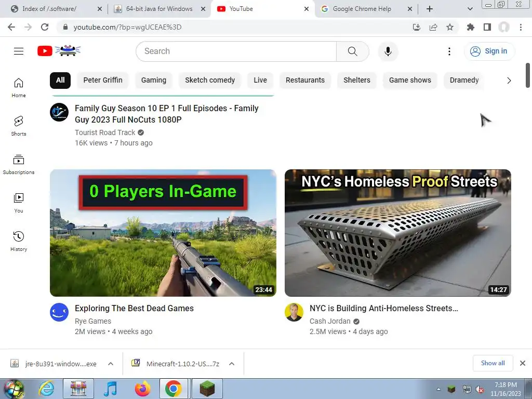Select the Live filter chip
The height and width of the screenshot is (399, 532).
pyautogui.click(x=260, y=81)
